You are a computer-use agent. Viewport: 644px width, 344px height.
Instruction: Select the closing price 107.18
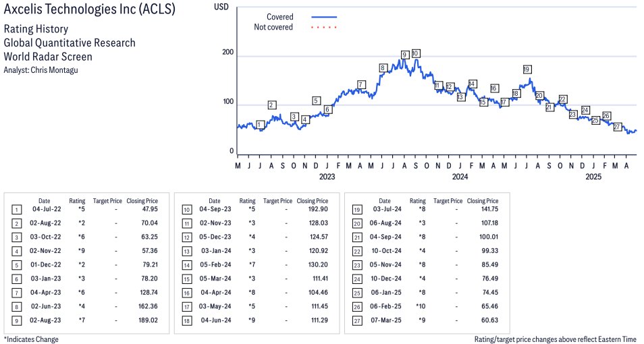[489, 223]
